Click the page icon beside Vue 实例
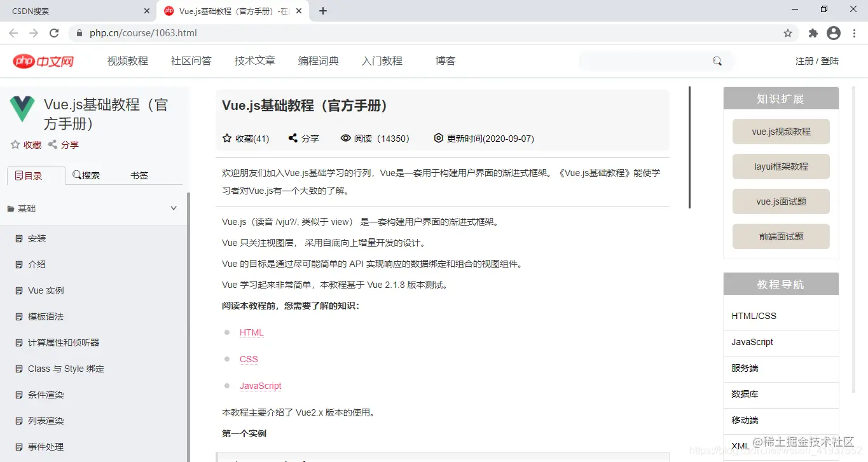This screenshot has width=868, height=462. 19,290
